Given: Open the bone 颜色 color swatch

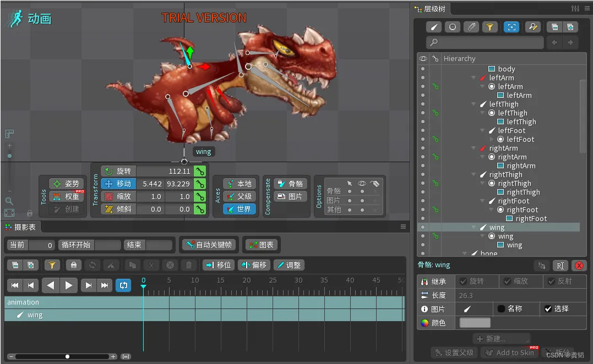Looking at the screenshot, I should [x=475, y=323].
